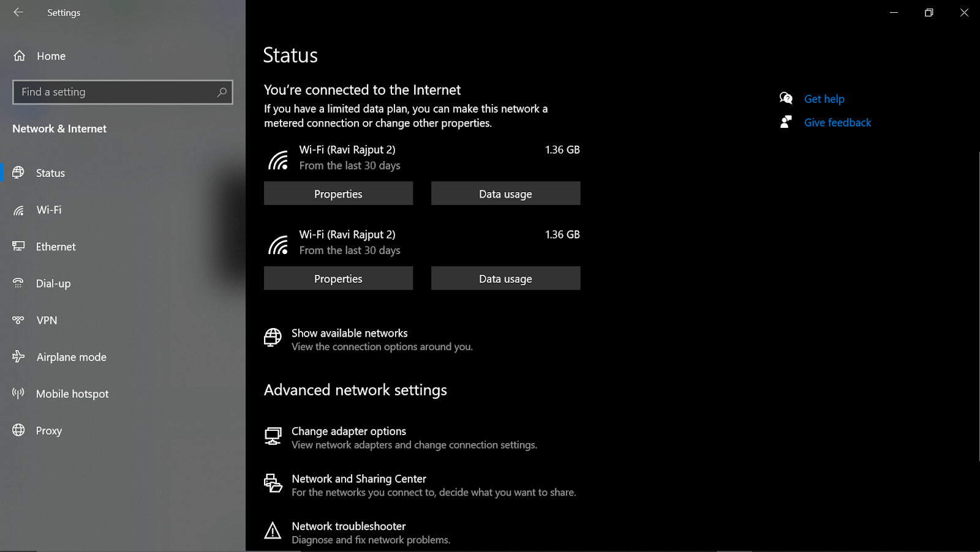Click the Network and Sharing Center icon
The image size is (980, 552).
[x=273, y=483]
